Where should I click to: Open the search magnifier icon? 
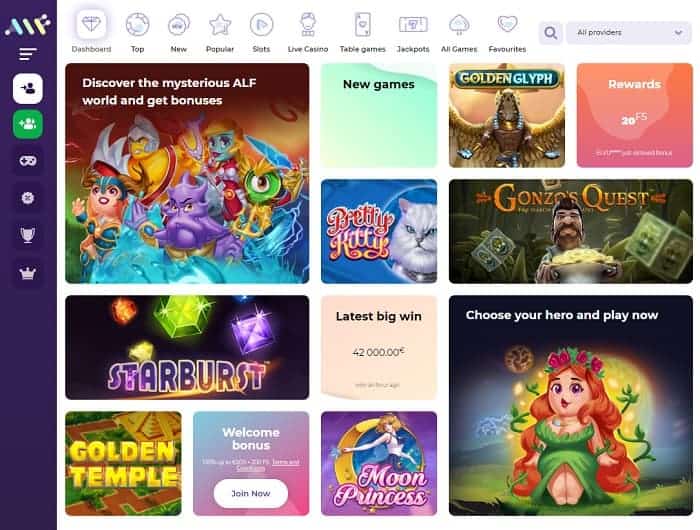coord(550,33)
